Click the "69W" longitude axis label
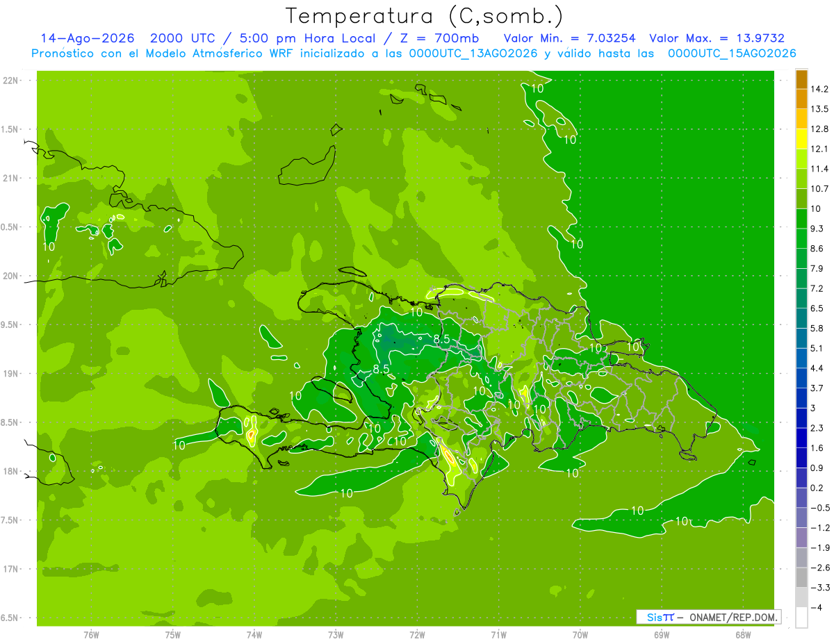 (x=662, y=635)
